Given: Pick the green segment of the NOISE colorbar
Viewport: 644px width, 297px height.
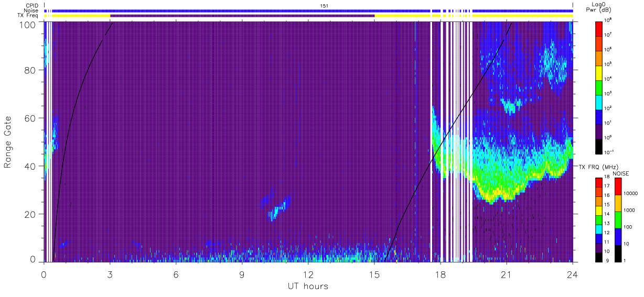Looking at the screenshot, I should (618, 220).
